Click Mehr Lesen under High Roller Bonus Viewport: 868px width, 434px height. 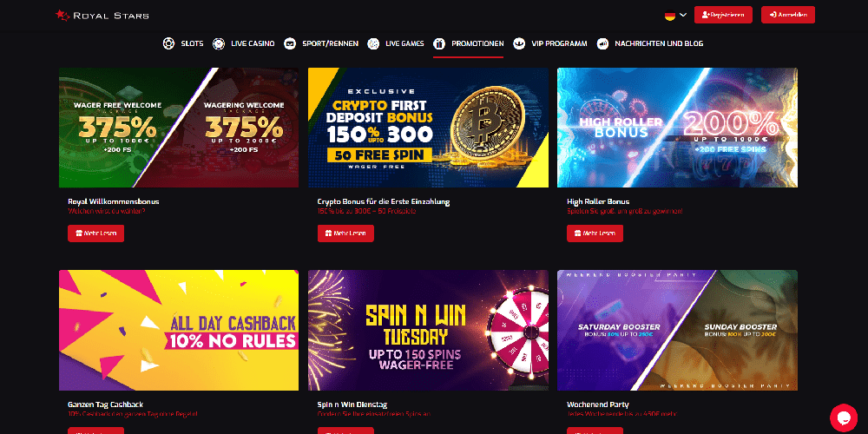[595, 233]
